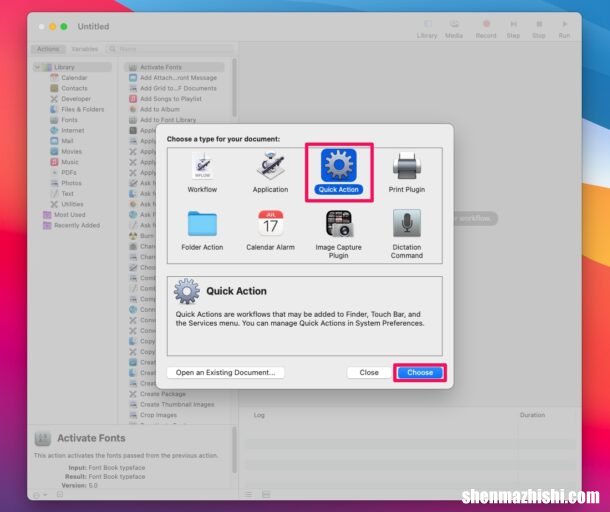Click the Close button in dialog

tap(369, 373)
